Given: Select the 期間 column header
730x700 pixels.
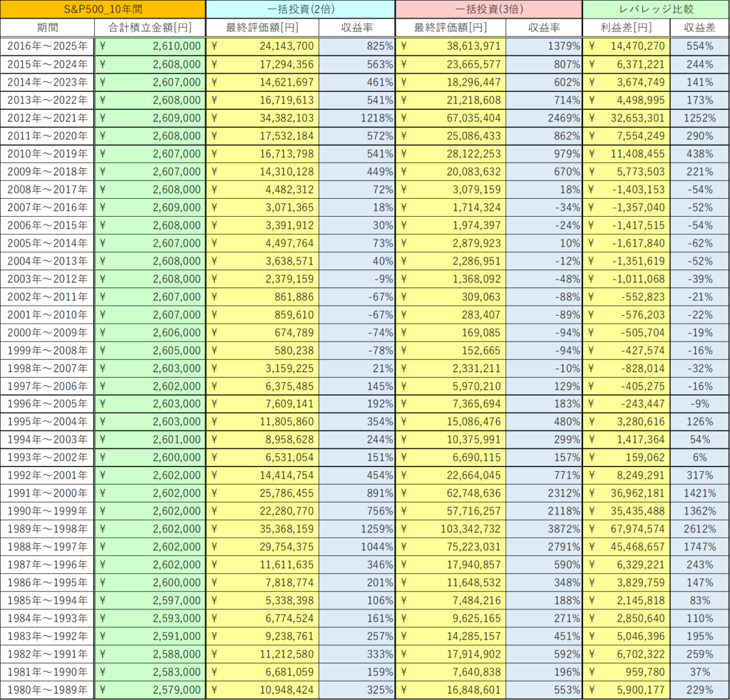Looking at the screenshot, I should pyautogui.click(x=48, y=28).
